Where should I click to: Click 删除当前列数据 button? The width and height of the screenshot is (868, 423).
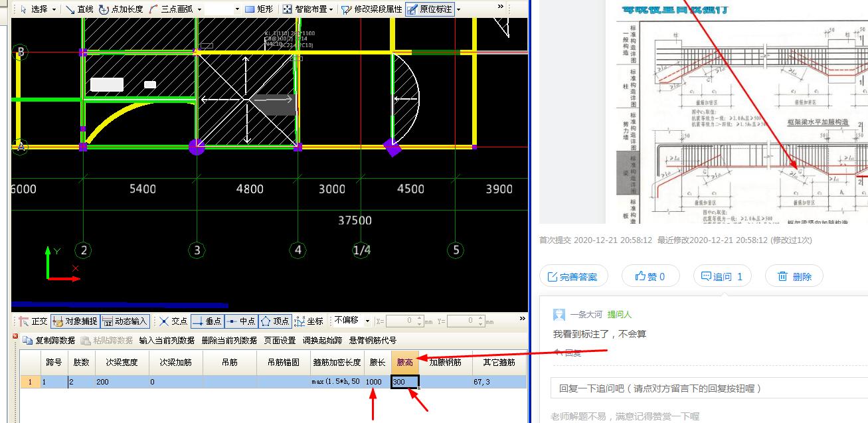229,341
